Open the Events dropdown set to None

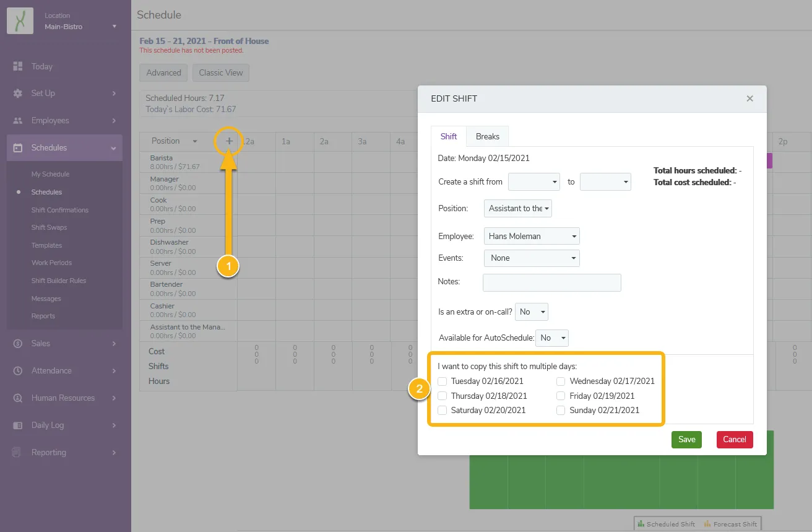click(532, 258)
